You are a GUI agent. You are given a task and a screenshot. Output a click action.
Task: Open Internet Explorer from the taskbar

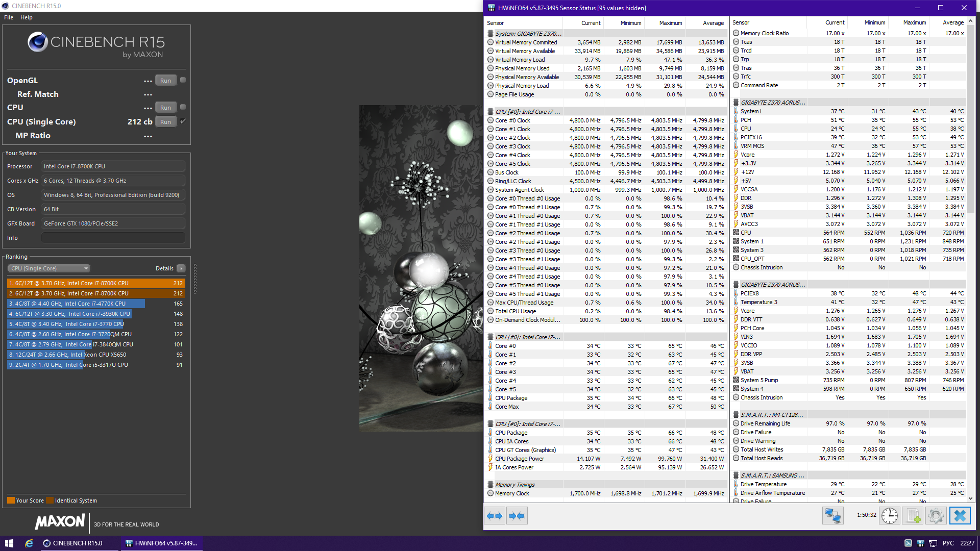pyautogui.click(x=29, y=543)
